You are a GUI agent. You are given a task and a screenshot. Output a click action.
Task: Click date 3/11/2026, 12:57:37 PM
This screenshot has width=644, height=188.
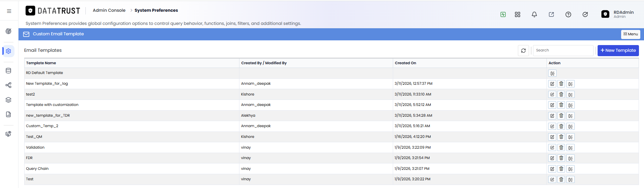coord(414,84)
